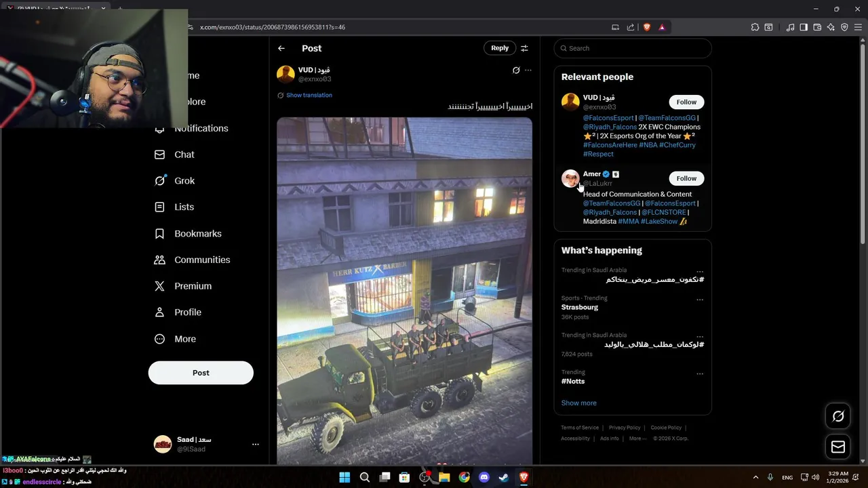This screenshot has height=488, width=868.
Task: Open the more options on VUD's post
Action: point(528,70)
